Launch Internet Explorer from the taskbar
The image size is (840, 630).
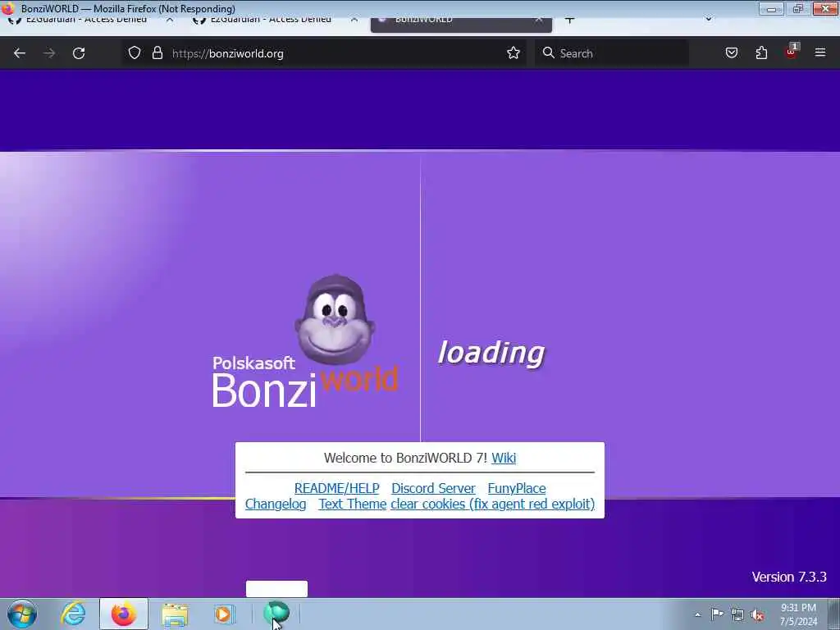point(73,614)
